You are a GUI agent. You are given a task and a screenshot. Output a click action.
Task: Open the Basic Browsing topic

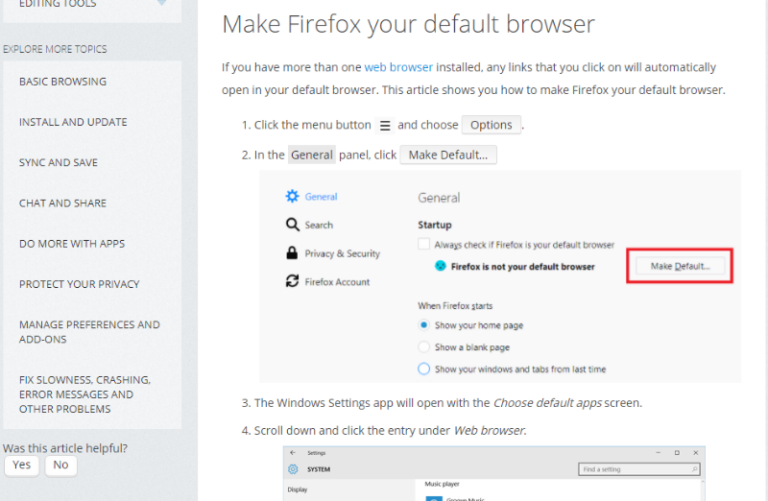click(63, 81)
